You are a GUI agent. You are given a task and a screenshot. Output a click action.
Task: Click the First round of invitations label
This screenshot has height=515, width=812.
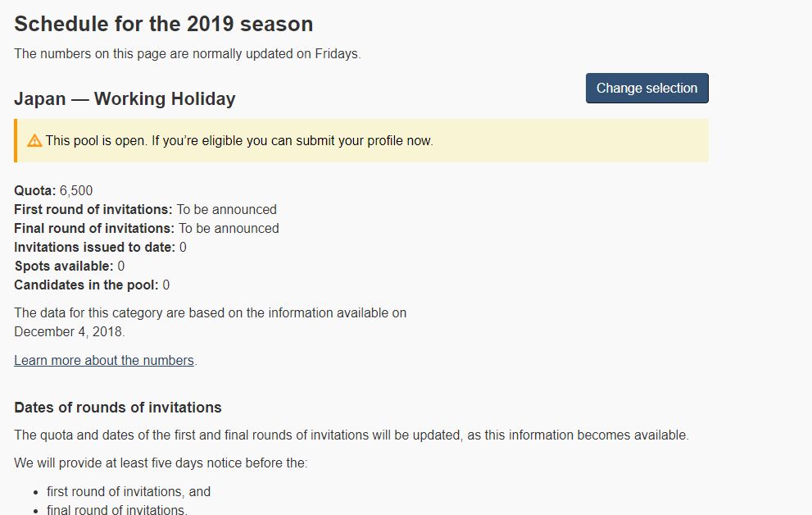pyautogui.click(x=93, y=209)
